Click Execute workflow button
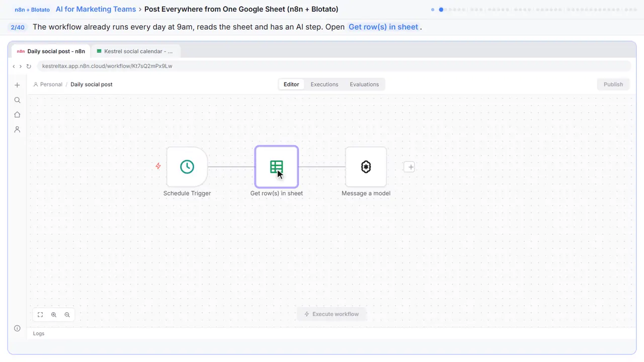Screen dimensions: 644x362 point(332,314)
